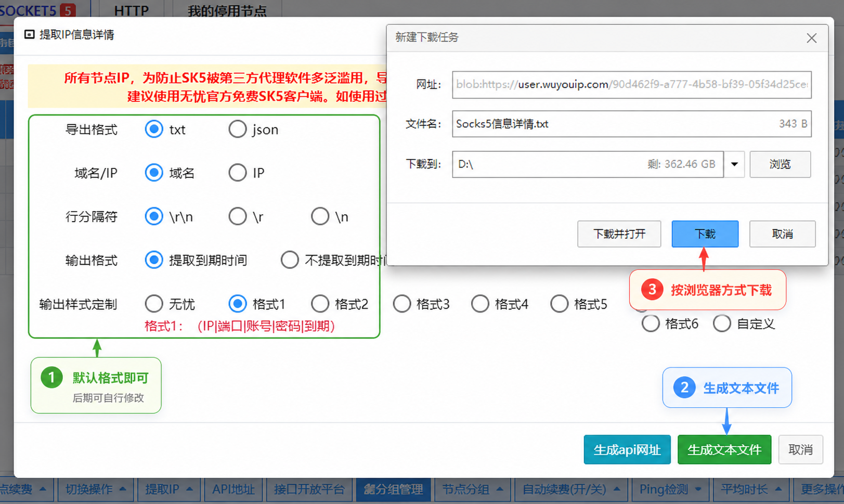Choose 格式4 output style
The width and height of the screenshot is (844, 504).
tap(480, 304)
